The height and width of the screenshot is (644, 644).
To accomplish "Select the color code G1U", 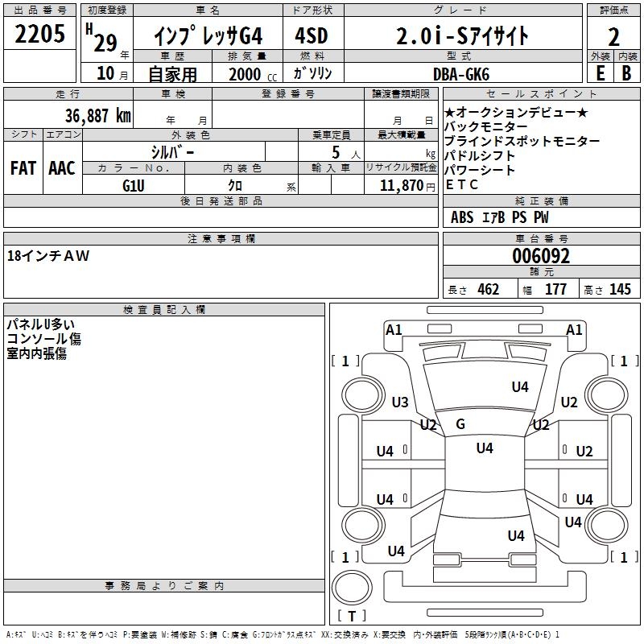I will (134, 184).
